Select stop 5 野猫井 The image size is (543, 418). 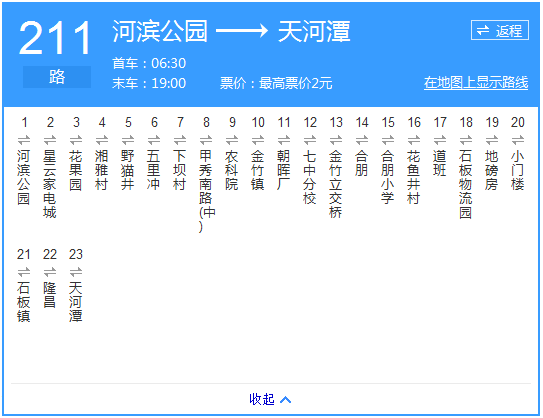[128, 170]
